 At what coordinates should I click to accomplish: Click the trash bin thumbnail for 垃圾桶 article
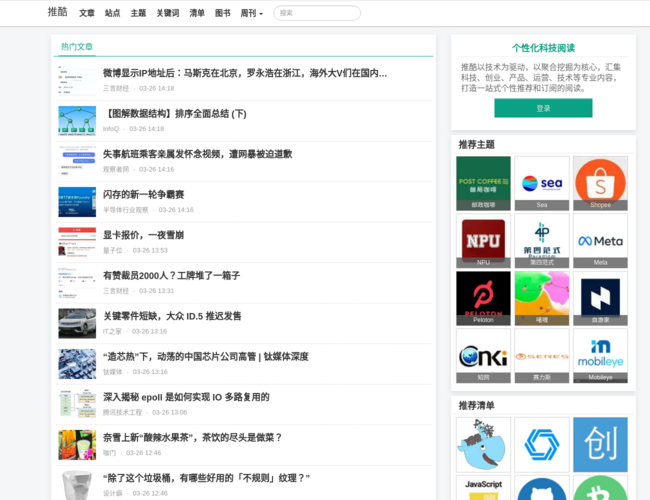(x=77, y=485)
